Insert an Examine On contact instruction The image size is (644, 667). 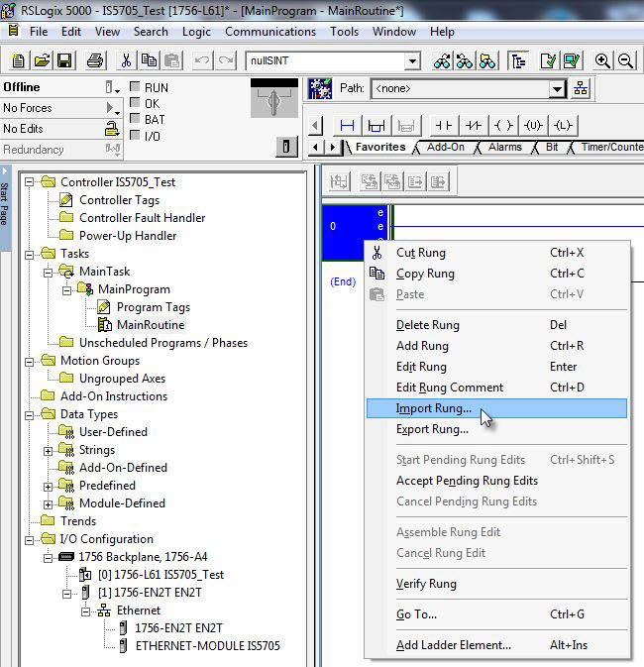[x=443, y=126]
